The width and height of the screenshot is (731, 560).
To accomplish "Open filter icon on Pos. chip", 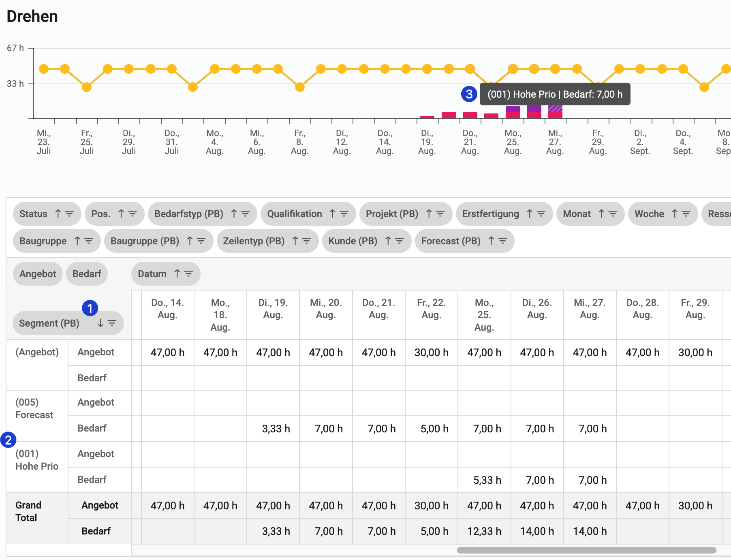I will 133,214.
